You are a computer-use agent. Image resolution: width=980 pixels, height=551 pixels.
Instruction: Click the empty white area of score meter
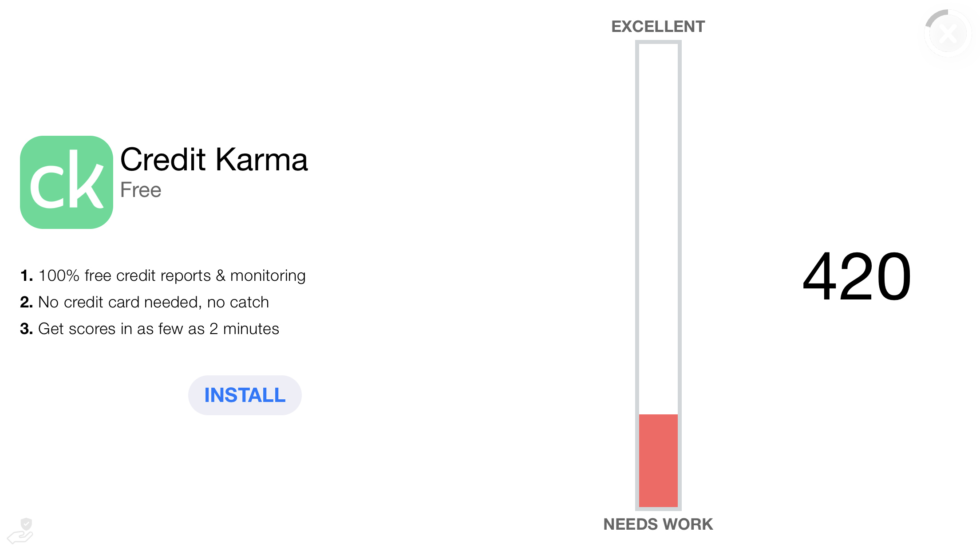point(658,229)
